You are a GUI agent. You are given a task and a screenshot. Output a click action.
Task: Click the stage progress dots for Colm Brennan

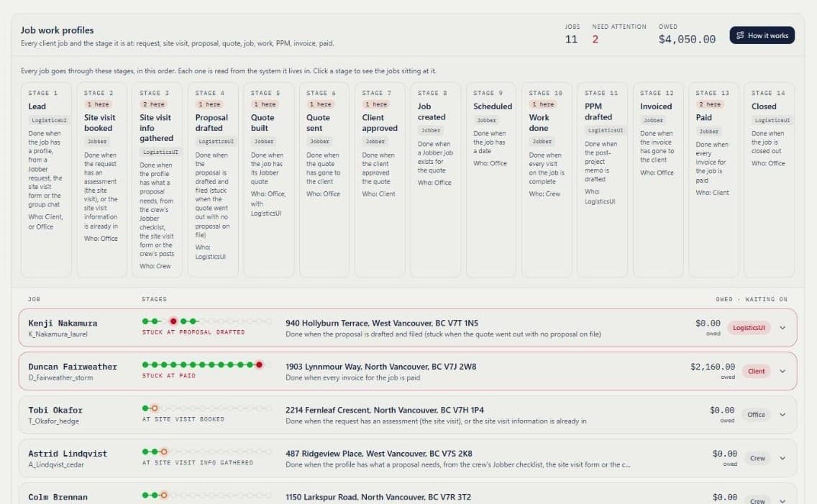pos(207,495)
